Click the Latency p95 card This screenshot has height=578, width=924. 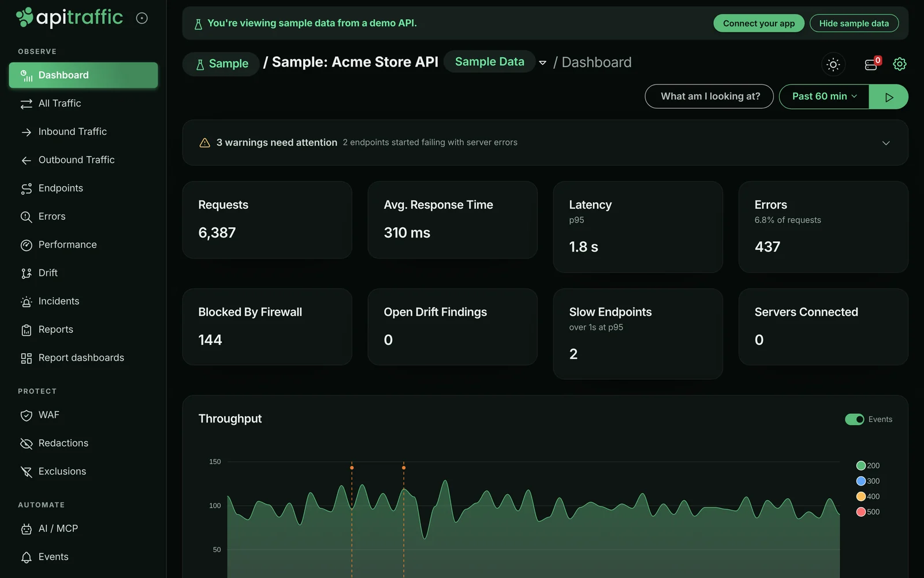tap(638, 227)
